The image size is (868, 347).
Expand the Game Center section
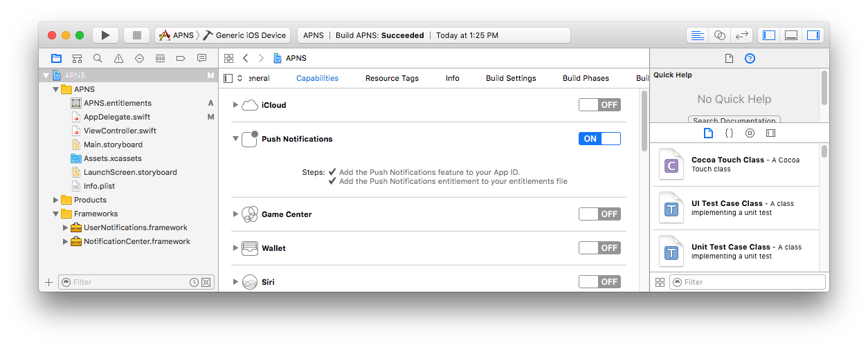235,214
